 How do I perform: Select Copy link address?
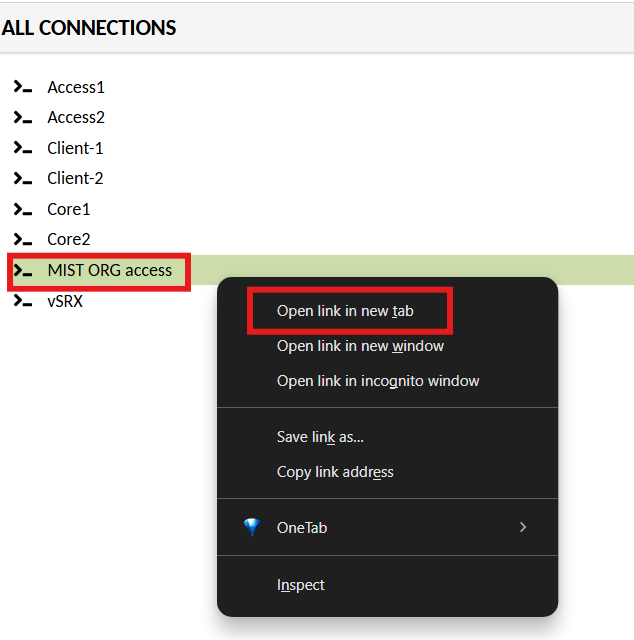point(335,472)
